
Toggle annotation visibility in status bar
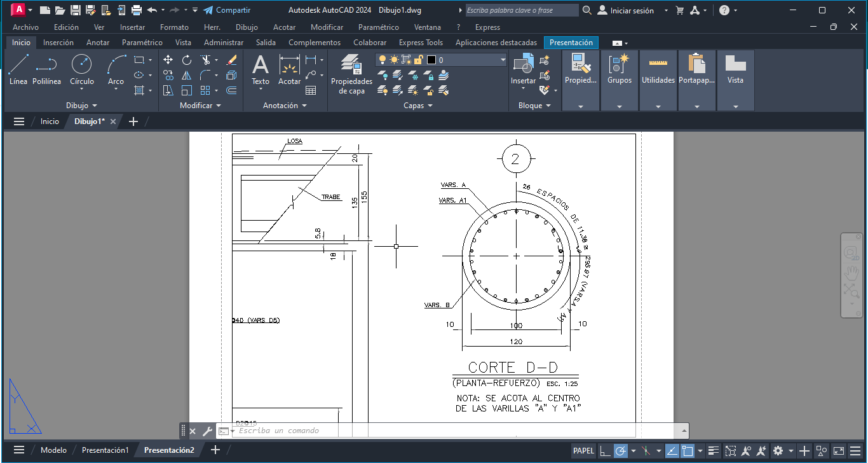point(746,451)
